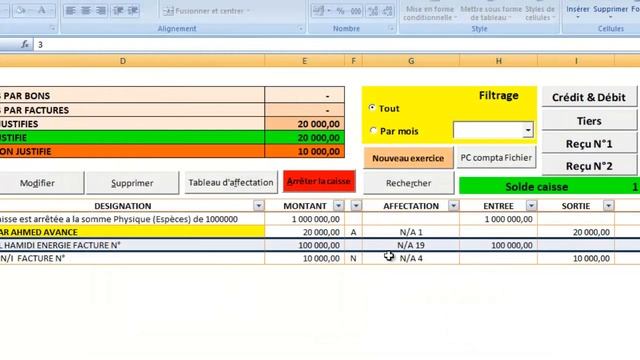Open Reçu N°1
This screenshot has height=360, width=640.
[x=589, y=144]
